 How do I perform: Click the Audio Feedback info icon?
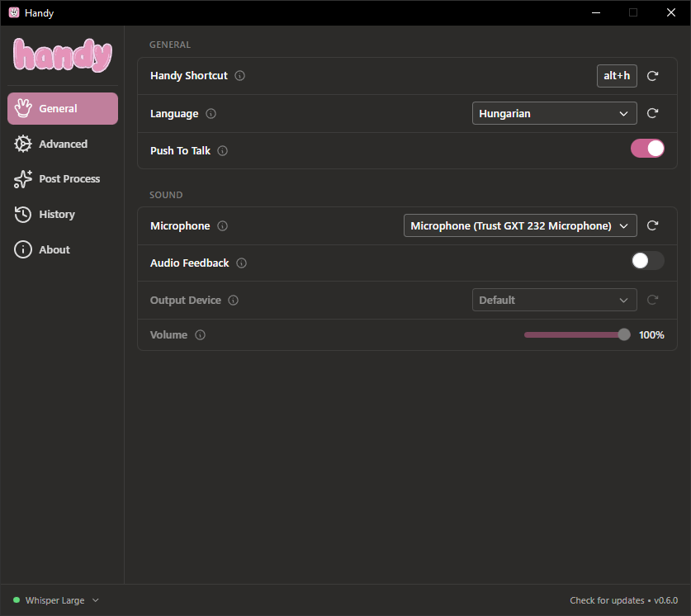click(x=240, y=263)
